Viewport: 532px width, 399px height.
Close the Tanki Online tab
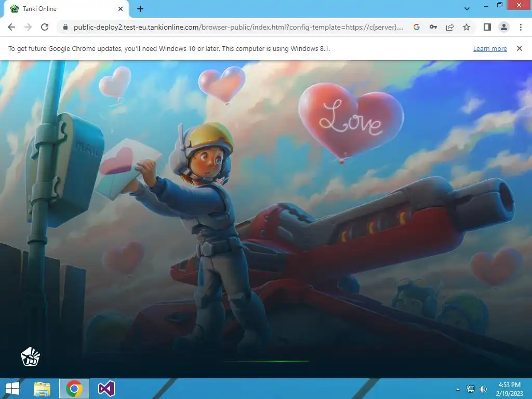pos(121,9)
